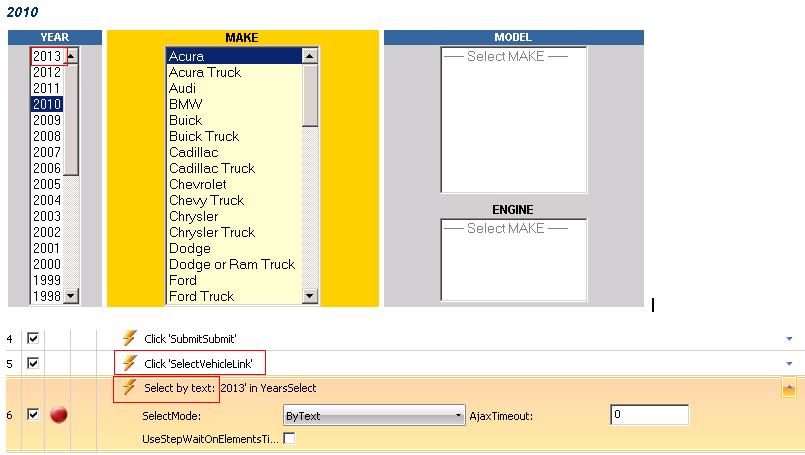
Task: Expand step 4 properties arrow
Action: tap(789, 339)
